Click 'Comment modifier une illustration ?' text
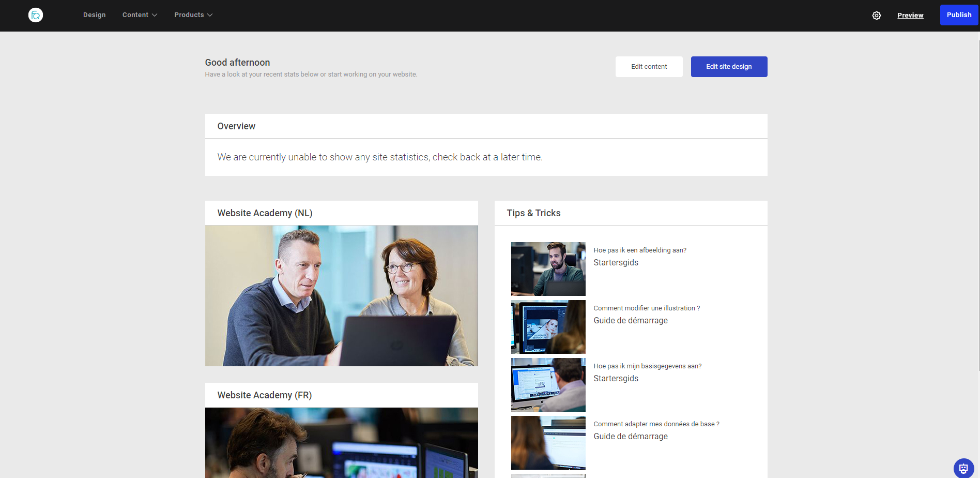The height and width of the screenshot is (478, 980). click(x=647, y=308)
